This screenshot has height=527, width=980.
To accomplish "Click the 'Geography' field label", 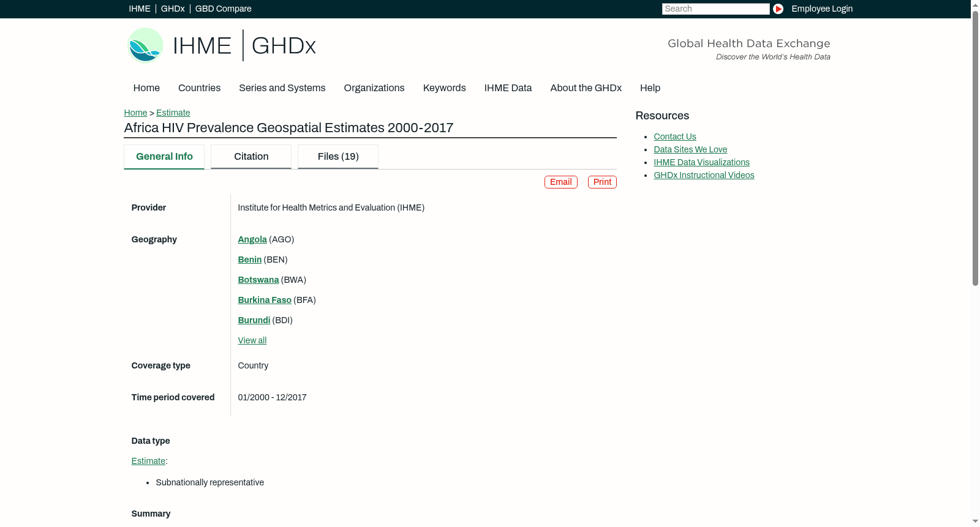I will (x=154, y=239).
